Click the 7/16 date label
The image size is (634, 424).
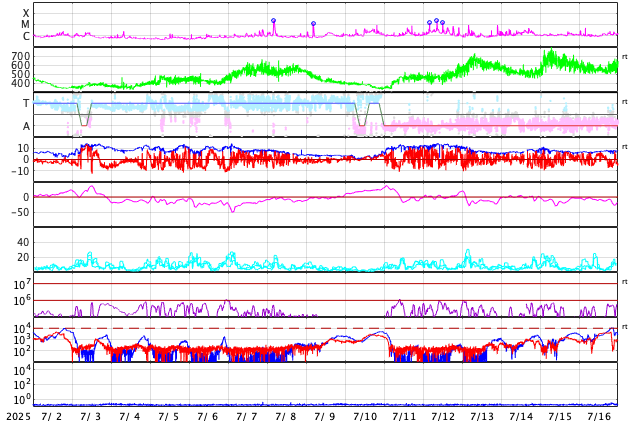(599, 416)
